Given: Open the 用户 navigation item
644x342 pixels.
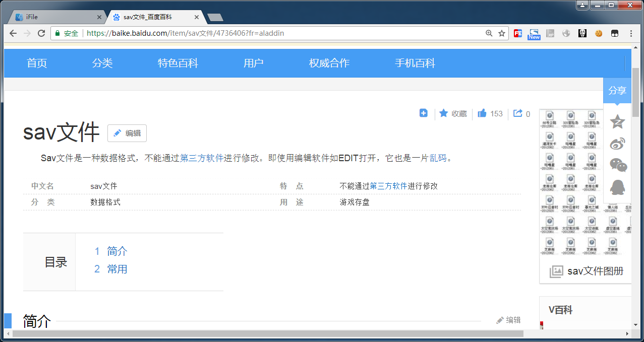Looking at the screenshot, I should coord(254,63).
